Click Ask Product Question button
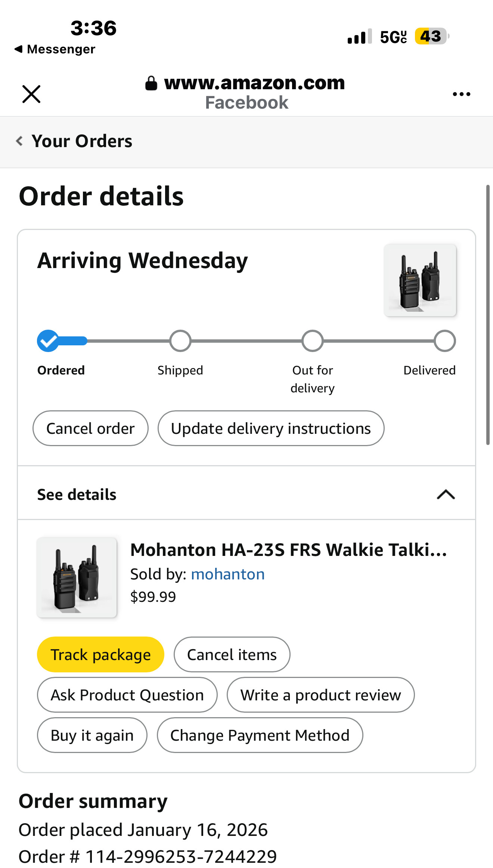 coord(127,695)
